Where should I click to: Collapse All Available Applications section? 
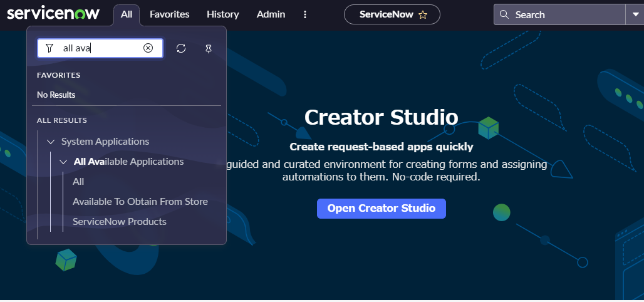tap(63, 162)
